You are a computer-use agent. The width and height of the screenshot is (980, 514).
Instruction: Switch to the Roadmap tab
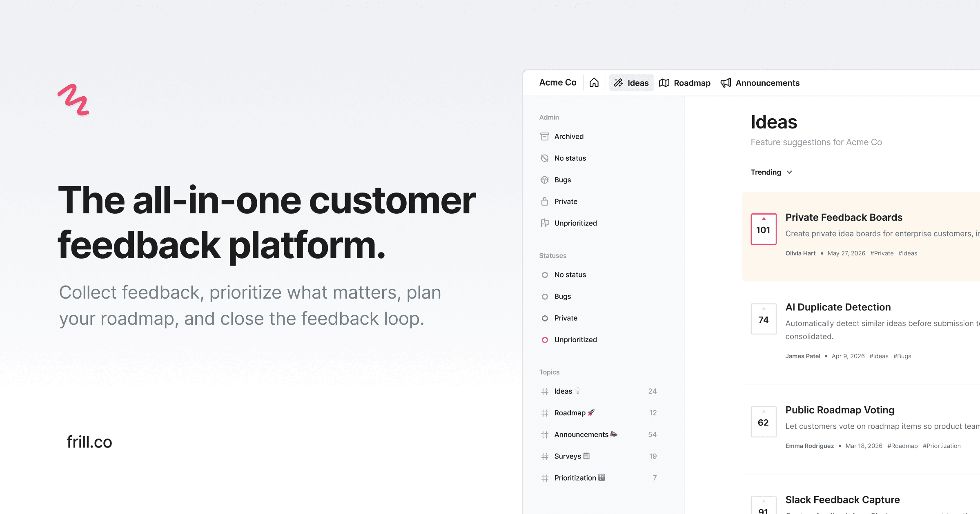(685, 83)
